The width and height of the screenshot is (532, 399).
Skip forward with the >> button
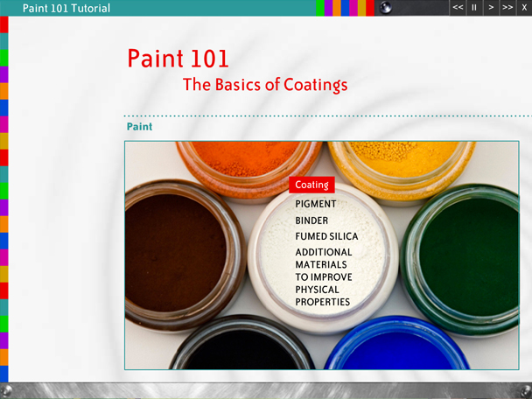point(507,8)
